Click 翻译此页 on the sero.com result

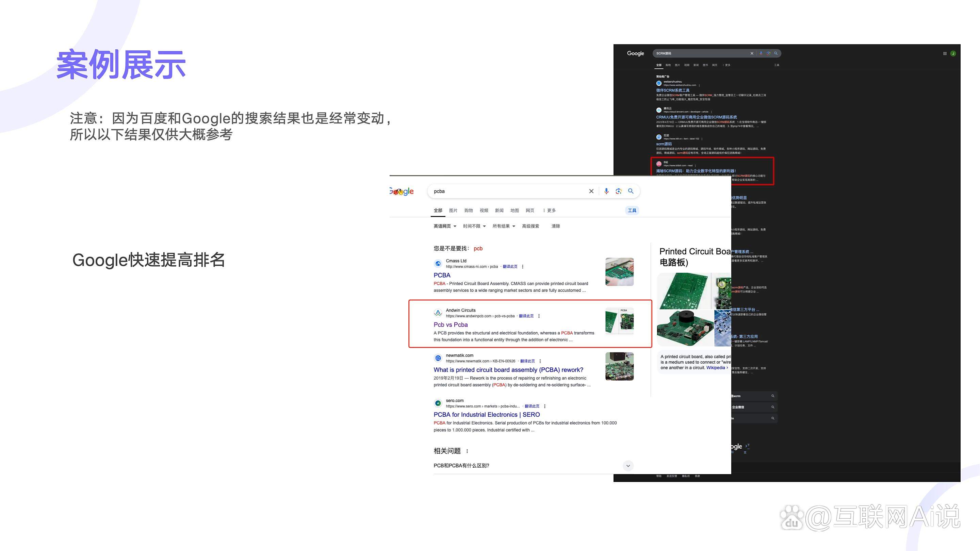pos(532,406)
